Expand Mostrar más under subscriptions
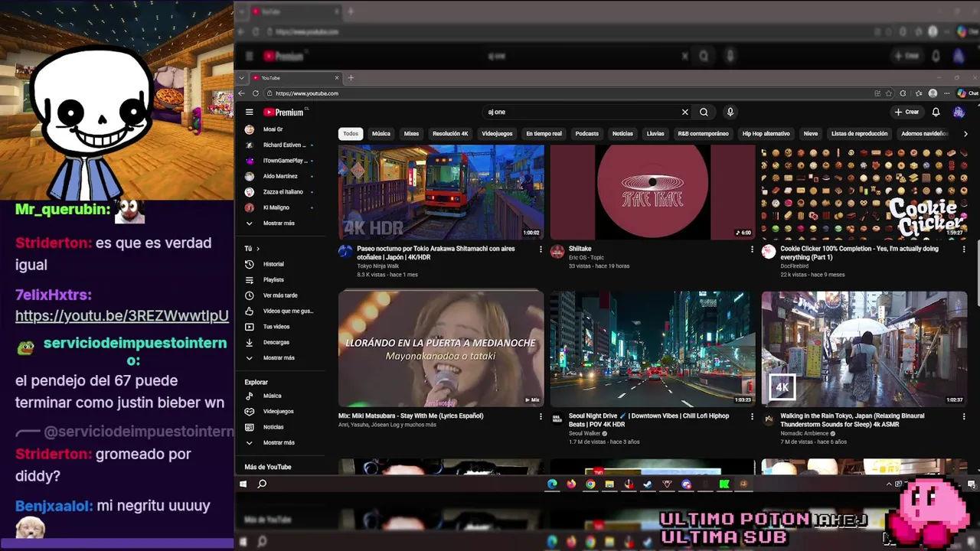This screenshot has height=551, width=980. tap(279, 223)
